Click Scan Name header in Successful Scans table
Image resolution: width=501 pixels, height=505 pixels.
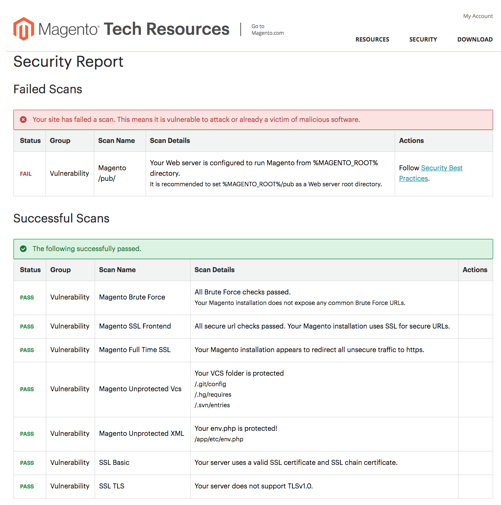[x=117, y=270]
